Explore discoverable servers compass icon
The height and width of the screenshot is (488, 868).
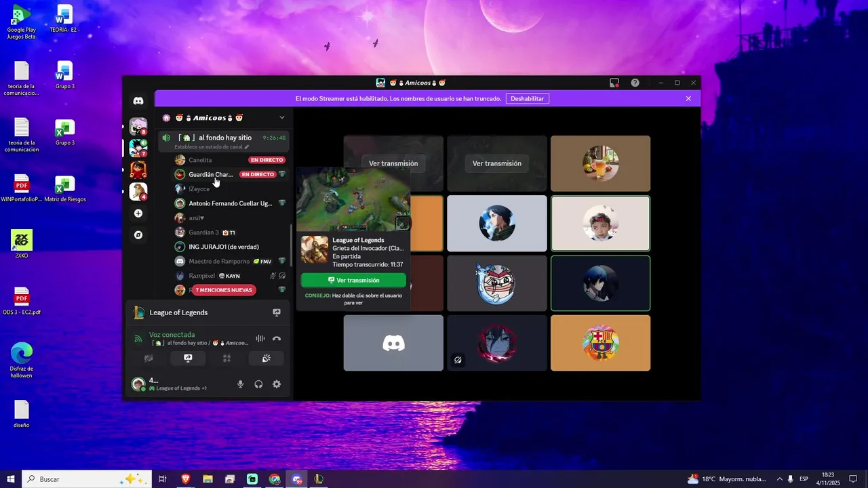point(138,235)
